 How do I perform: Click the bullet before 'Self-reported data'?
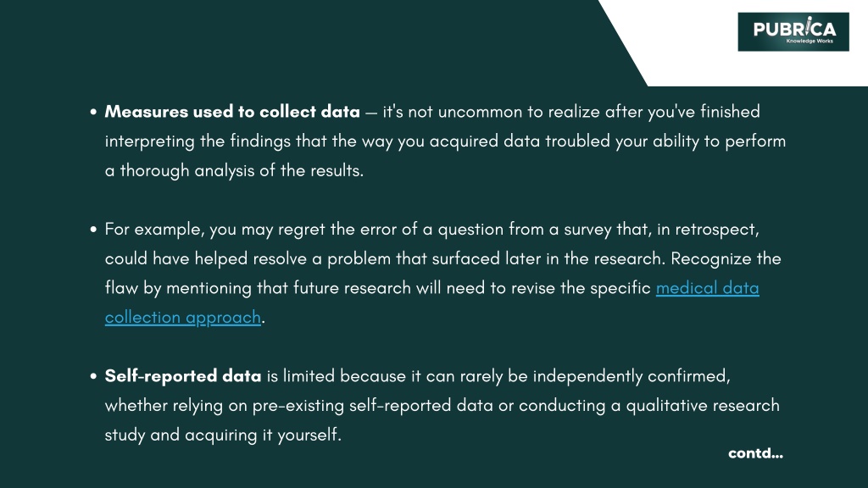pyautogui.click(x=93, y=377)
